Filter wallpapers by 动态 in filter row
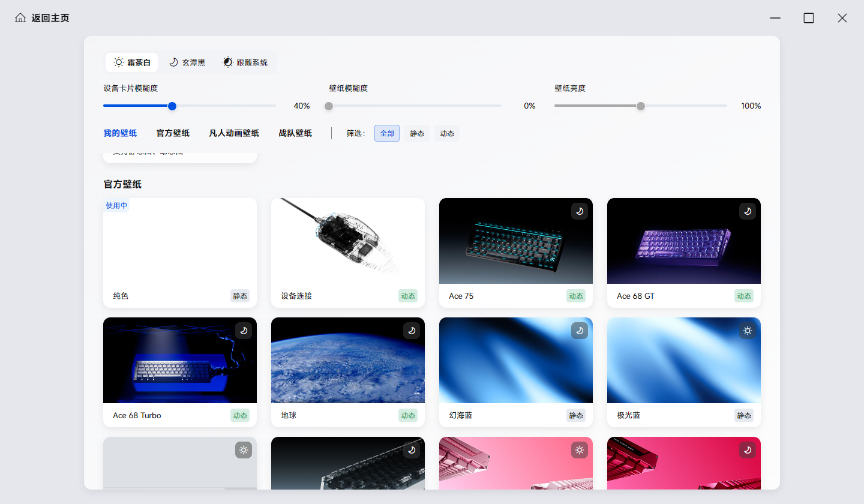 click(x=447, y=133)
